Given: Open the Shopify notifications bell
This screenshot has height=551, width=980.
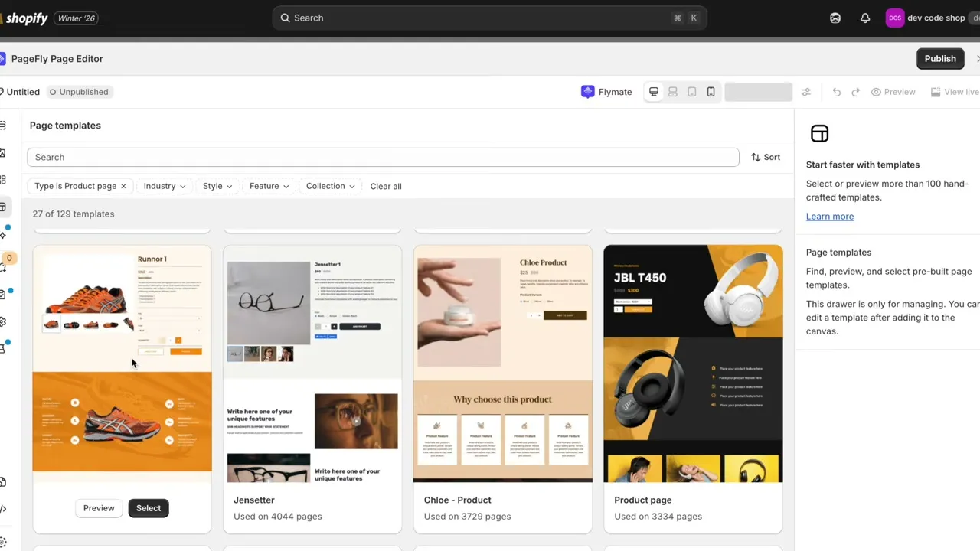Looking at the screenshot, I should coord(865,18).
